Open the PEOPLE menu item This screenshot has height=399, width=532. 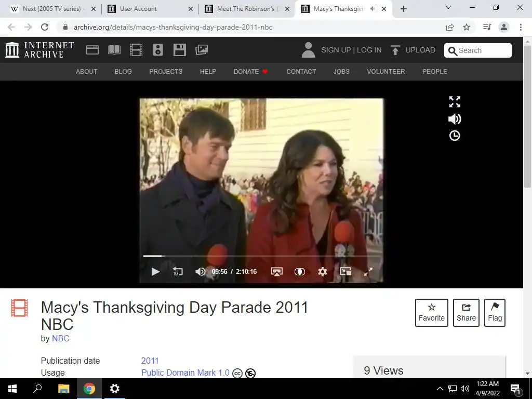[435, 72]
